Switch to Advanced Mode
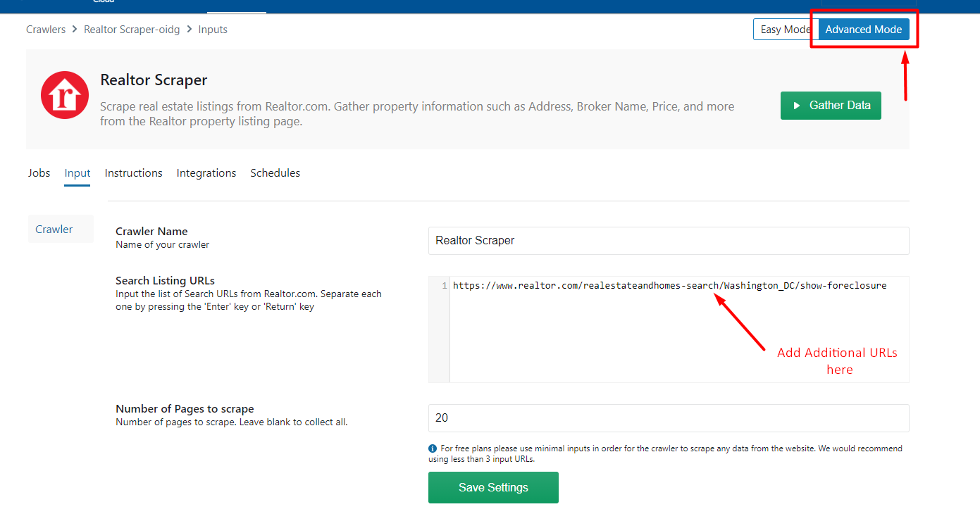This screenshot has width=980, height=521. [864, 30]
